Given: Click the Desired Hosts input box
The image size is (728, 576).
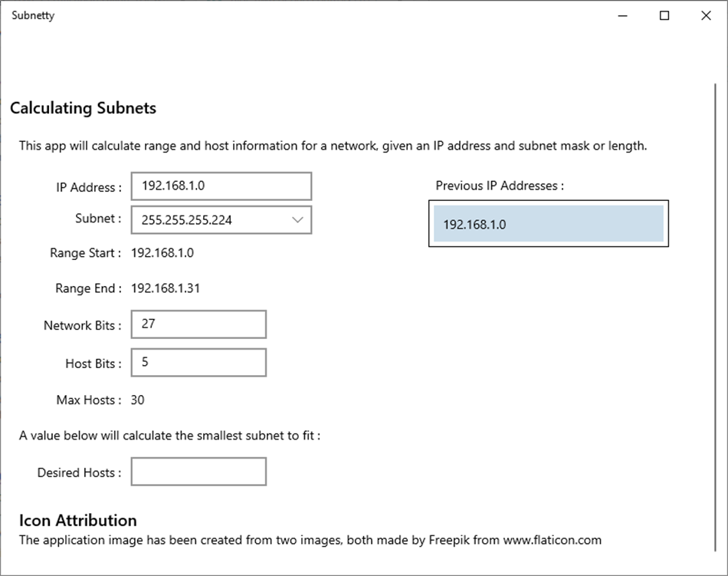Looking at the screenshot, I should tap(198, 472).
